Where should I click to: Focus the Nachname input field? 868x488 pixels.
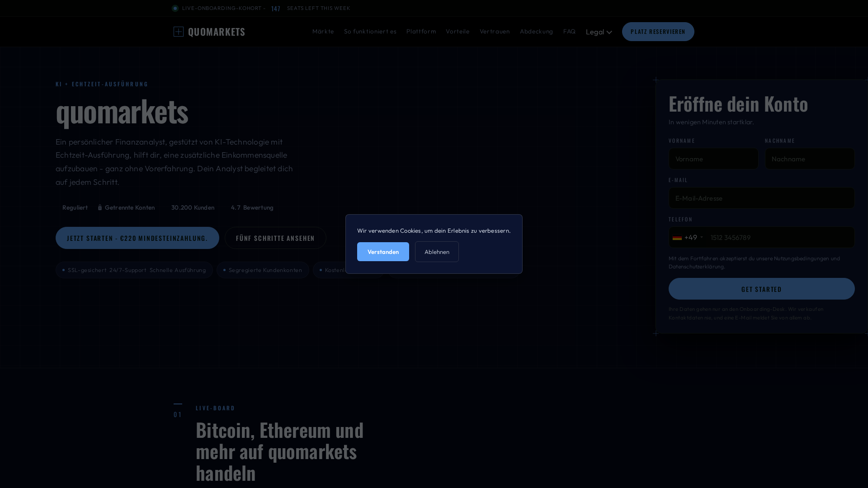point(810,159)
